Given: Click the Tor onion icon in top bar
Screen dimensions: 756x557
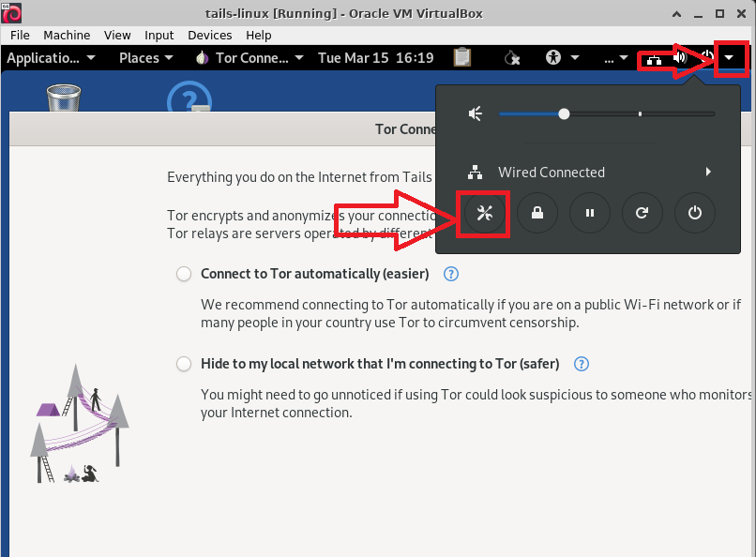Looking at the screenshot, I should [x=202, y=58].
